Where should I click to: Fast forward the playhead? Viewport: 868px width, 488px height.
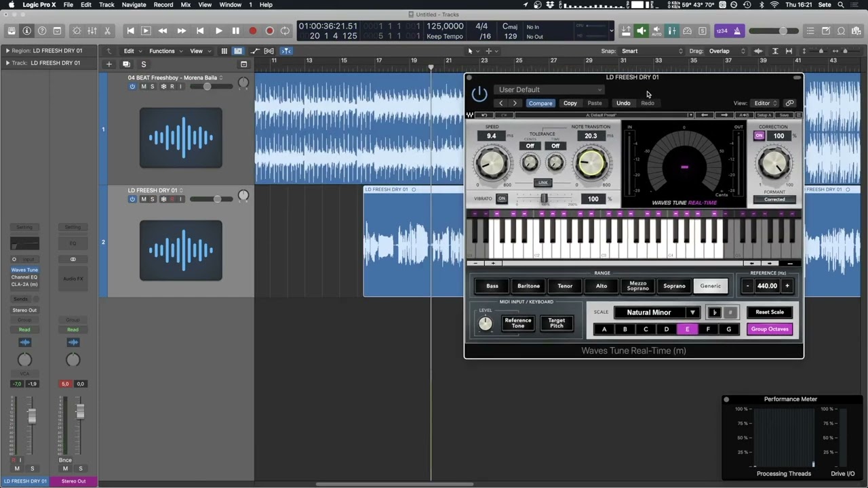click(181, 30)
